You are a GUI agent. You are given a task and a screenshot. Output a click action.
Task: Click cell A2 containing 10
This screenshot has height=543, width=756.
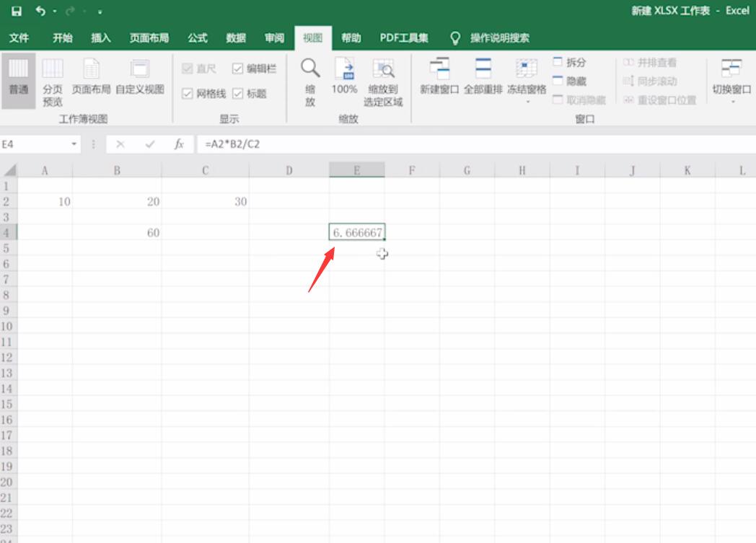(45, 201)
